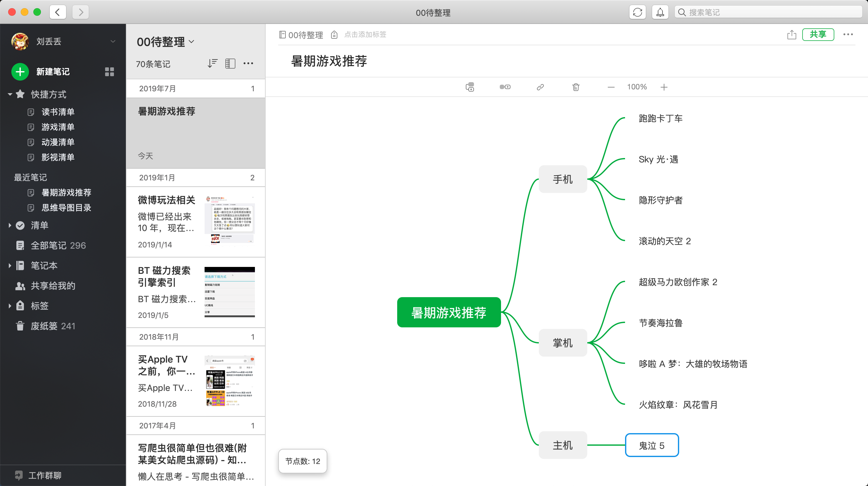Viewport: 868px width, 486px height.
Task: Click the sync refresh icon
Action: point(637,13)
